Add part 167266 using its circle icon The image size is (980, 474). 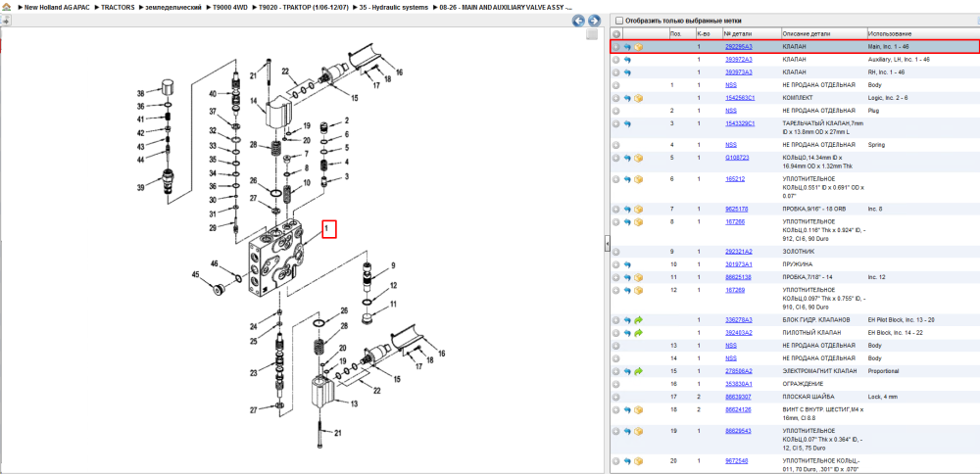pyautogui.click(x=615, y=221)
